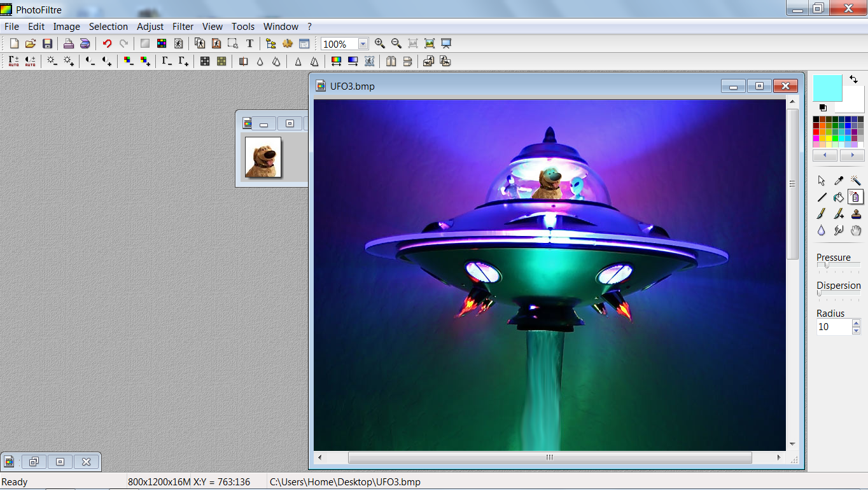Image resolution: width=868 pixels, height=491 pixels.
Task: Open the Canvas size icon
Action: [x=216, y=43]
